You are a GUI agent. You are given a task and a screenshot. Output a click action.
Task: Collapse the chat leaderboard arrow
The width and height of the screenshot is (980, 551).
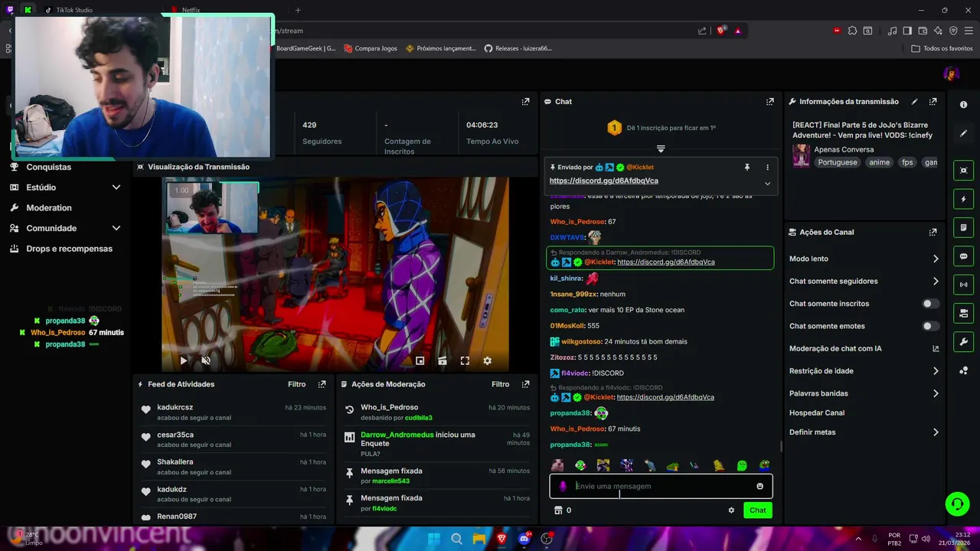(661, 148)
